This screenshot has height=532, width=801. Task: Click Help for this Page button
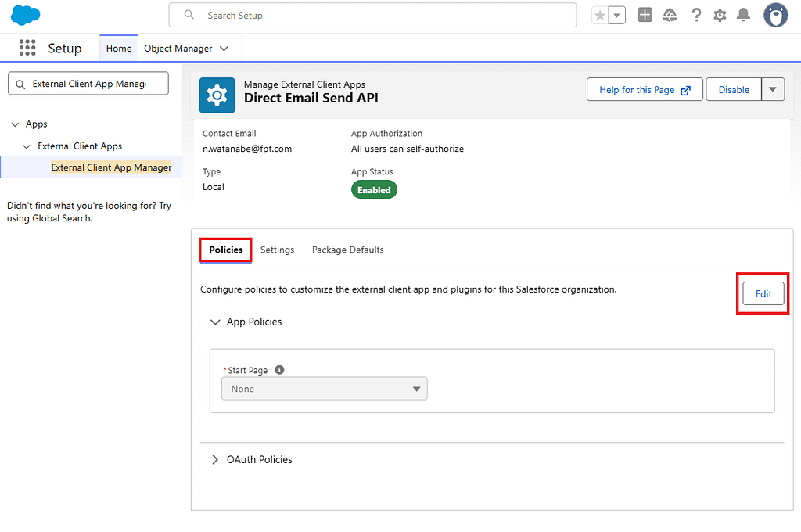(645, 90)
